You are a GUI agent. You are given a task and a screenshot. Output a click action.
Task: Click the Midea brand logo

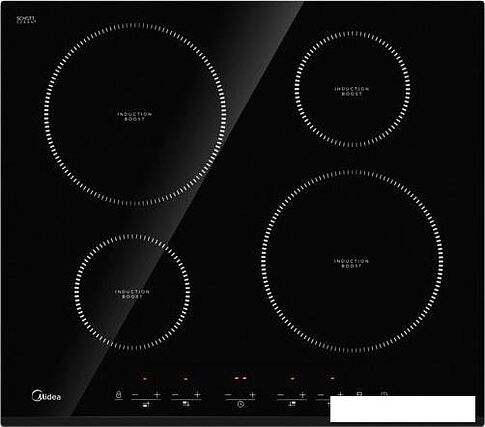click(46, 396)
